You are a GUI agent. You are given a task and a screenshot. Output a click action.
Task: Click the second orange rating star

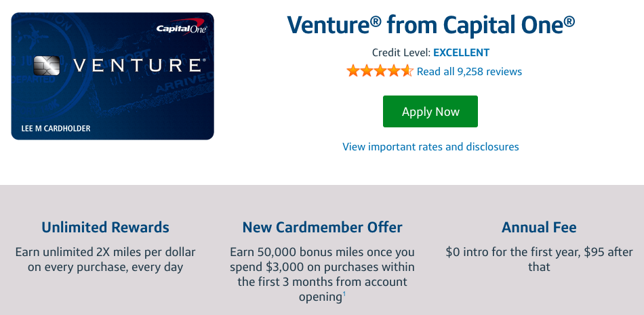[x=366, y=71]
